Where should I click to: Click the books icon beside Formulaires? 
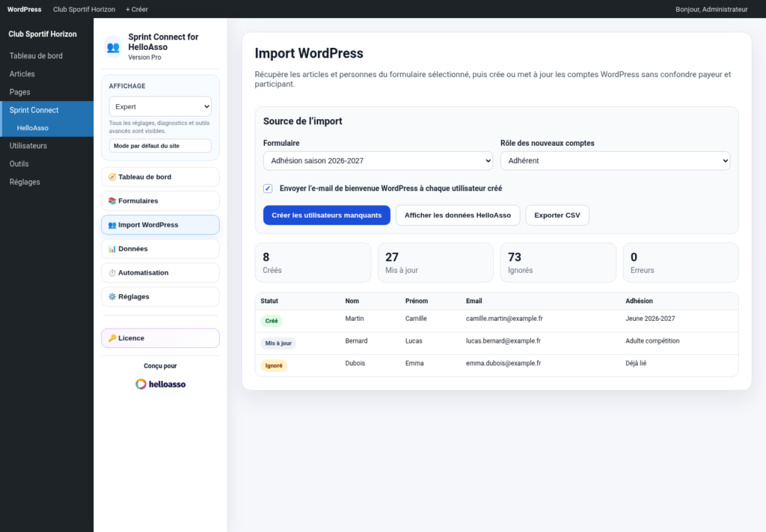tap(112, 201)
